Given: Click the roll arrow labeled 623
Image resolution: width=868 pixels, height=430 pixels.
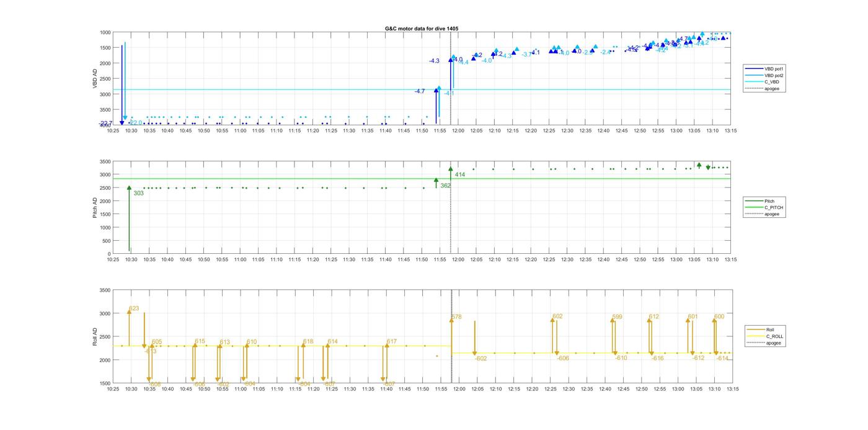Looking at the screenshot, I should click(129, 327).
